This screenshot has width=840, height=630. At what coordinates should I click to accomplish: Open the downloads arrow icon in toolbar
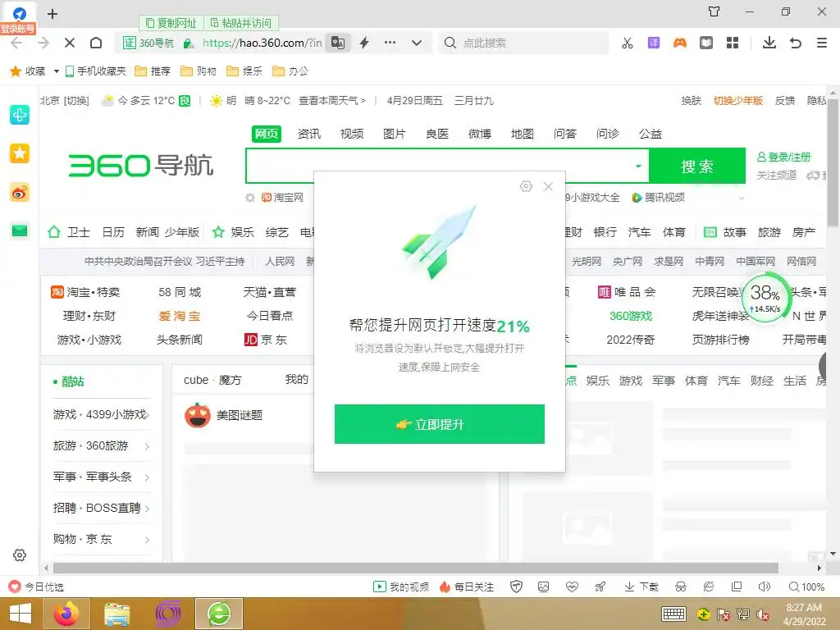click(769, 43)
